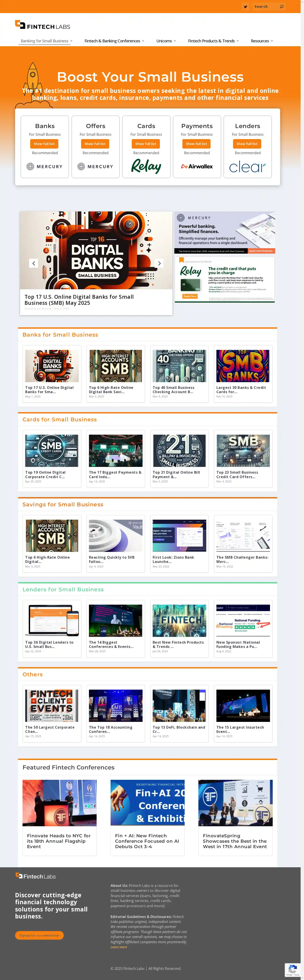Click the reCAPTCHA badge
This screenshot has height=980, width=304.
tap(292, 970)
